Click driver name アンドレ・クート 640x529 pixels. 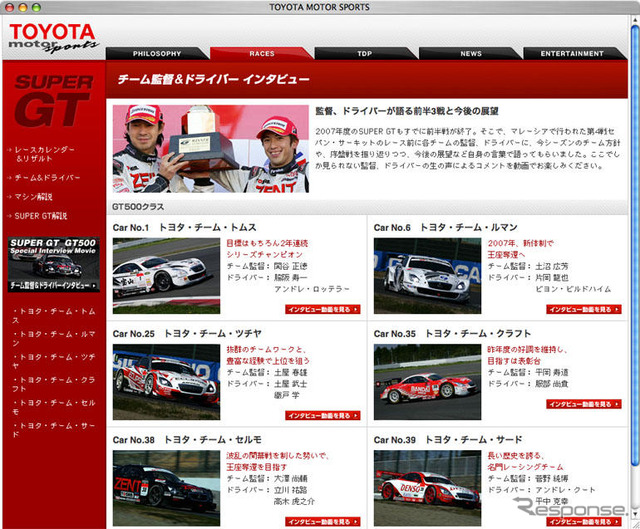click(x=565, y=490)
